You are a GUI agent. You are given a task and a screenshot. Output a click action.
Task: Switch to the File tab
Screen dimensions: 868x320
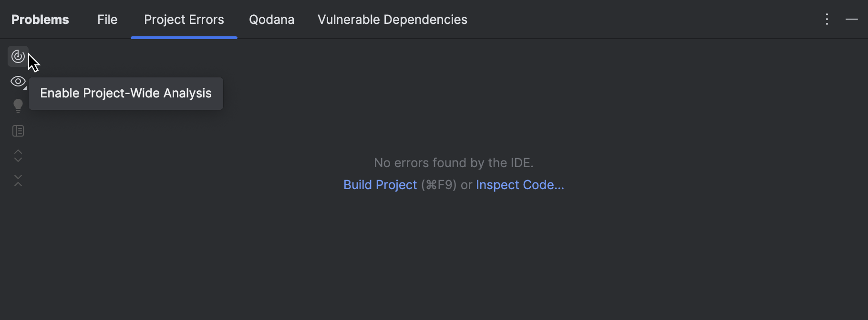tap(107, 19)
